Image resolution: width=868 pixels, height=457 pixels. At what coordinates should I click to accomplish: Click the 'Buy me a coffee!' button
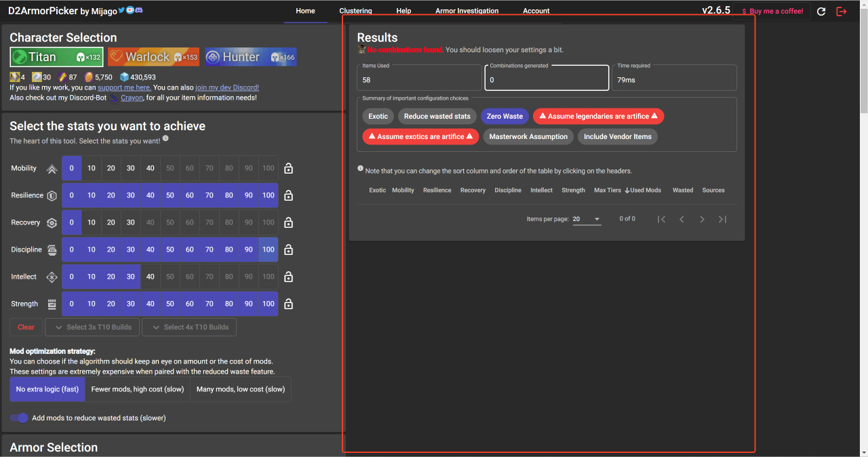pyautogui.click(x=772, y=12)
